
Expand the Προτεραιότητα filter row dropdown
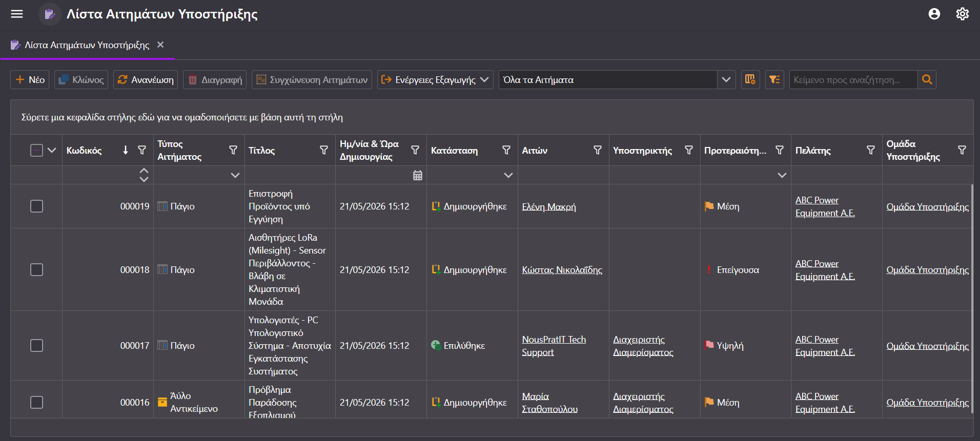click(x=782, y=175)
